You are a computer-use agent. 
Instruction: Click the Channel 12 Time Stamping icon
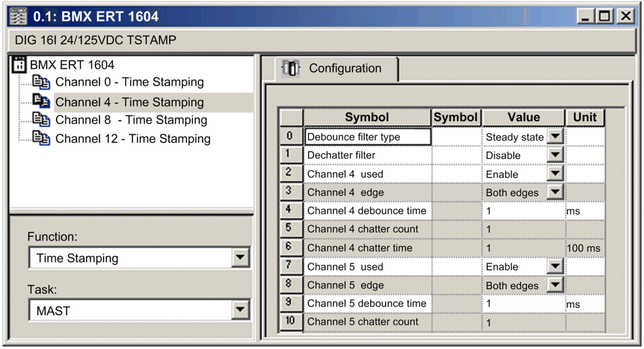41,138
